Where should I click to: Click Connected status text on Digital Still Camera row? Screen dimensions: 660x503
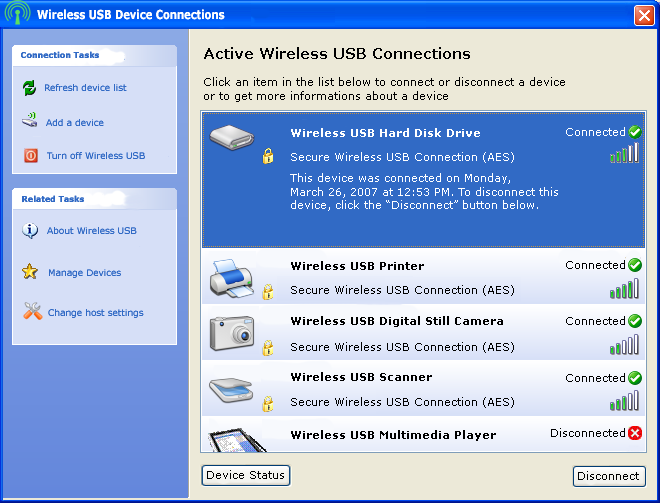pyautogui.click(x=595, y=321)
